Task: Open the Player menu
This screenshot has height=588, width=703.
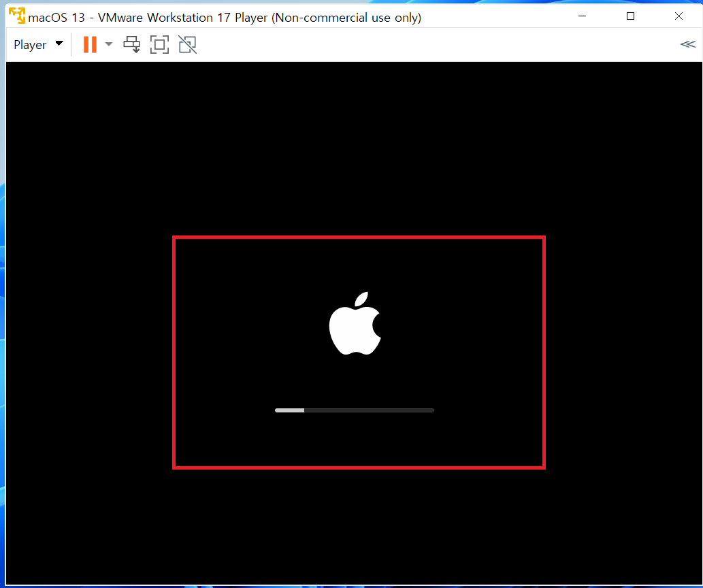Action: tap(39, 44)
